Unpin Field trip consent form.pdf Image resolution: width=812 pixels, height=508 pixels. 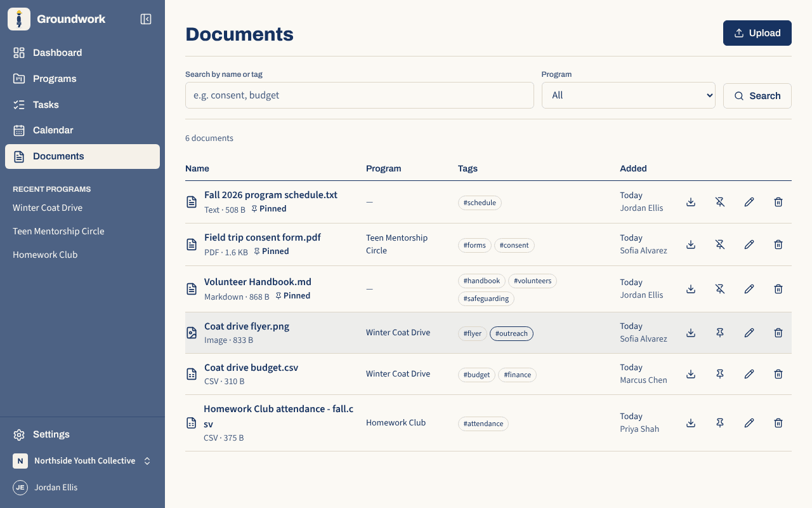pos(720,244)
